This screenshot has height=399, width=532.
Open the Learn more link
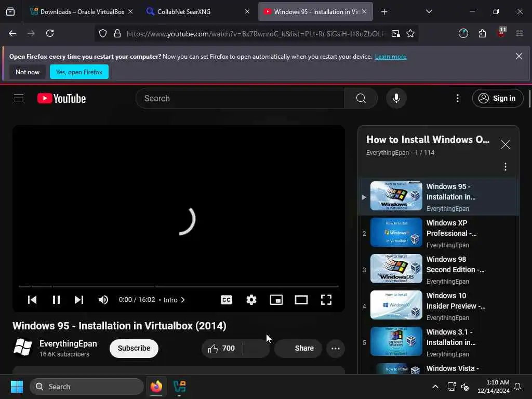391,57
